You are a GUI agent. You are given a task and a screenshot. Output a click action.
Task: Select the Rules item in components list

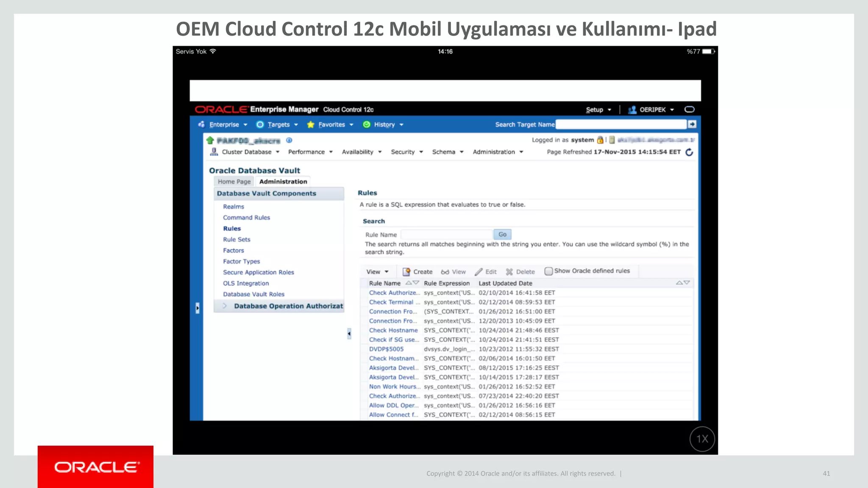click(x=232, y=228)
